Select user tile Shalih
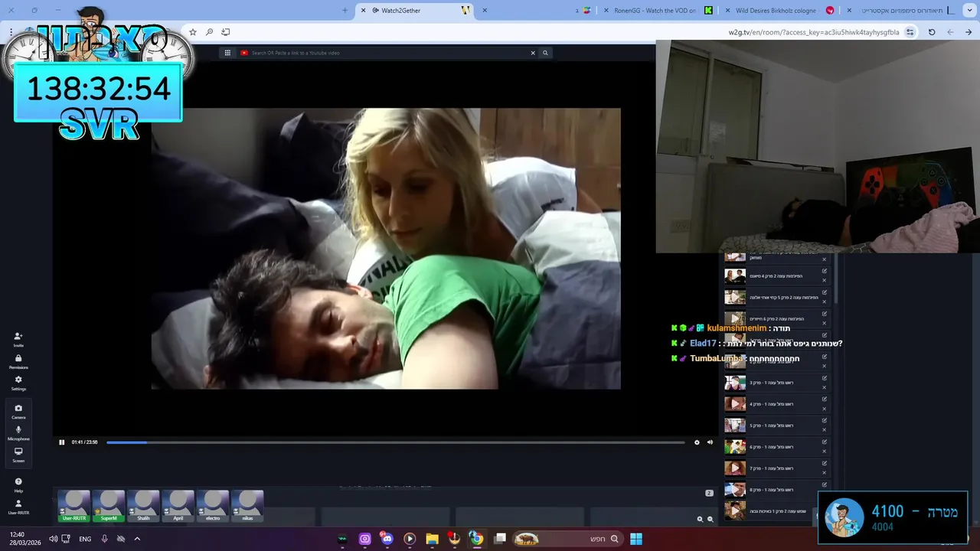The width and height of the screenshot is (980, 551). [x=143, y=506]
